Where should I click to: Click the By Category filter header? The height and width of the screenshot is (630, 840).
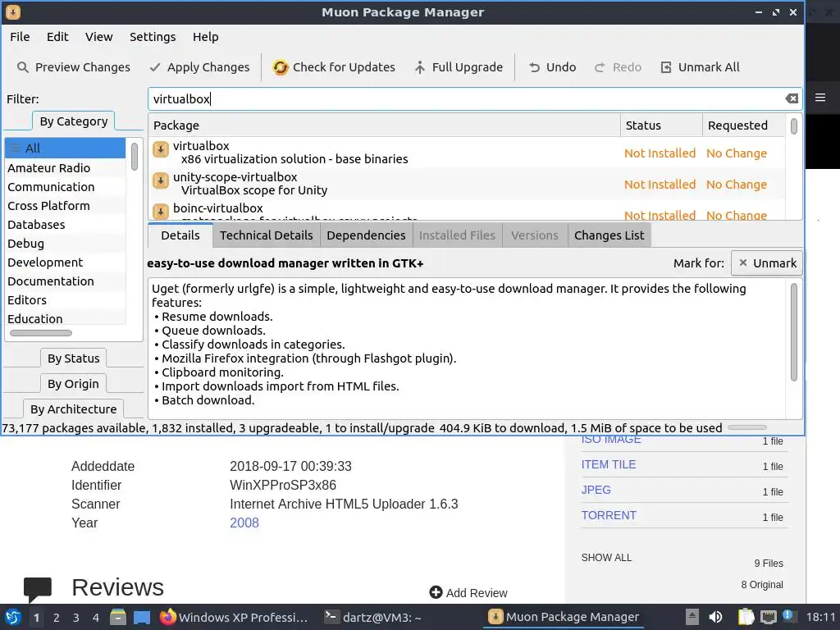click(x=73, y=121)
